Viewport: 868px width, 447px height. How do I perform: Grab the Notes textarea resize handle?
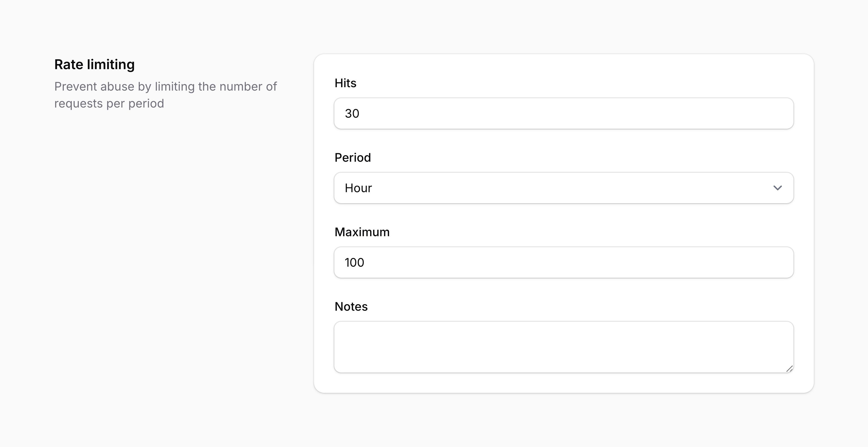point(789,369)
